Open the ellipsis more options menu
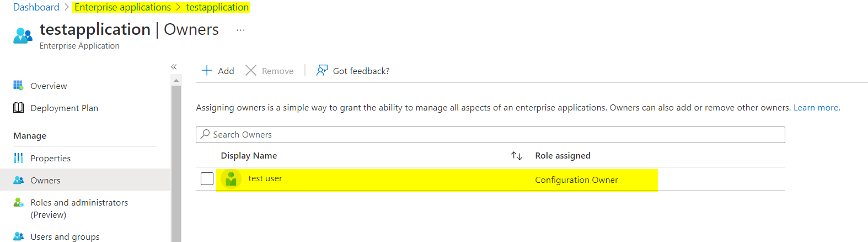This screenshot has height=242, width=868. (240, 30)
